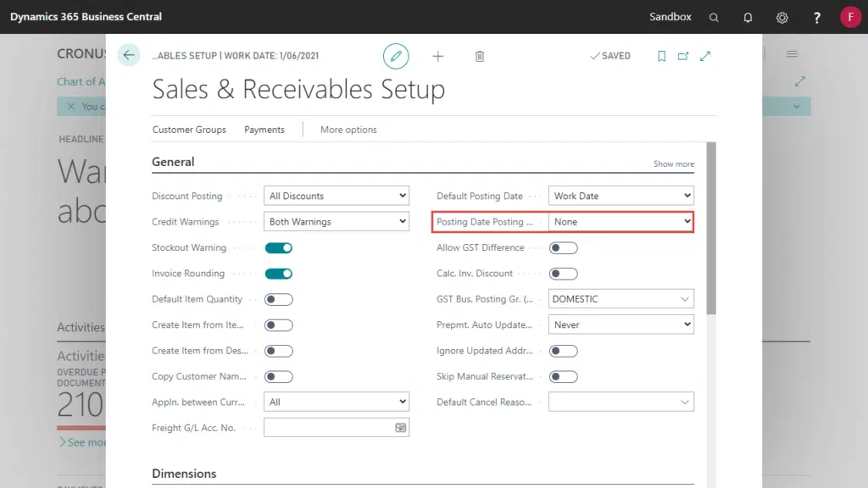
Task: Open page in new window icon
Action: click(x=683, y=56)
